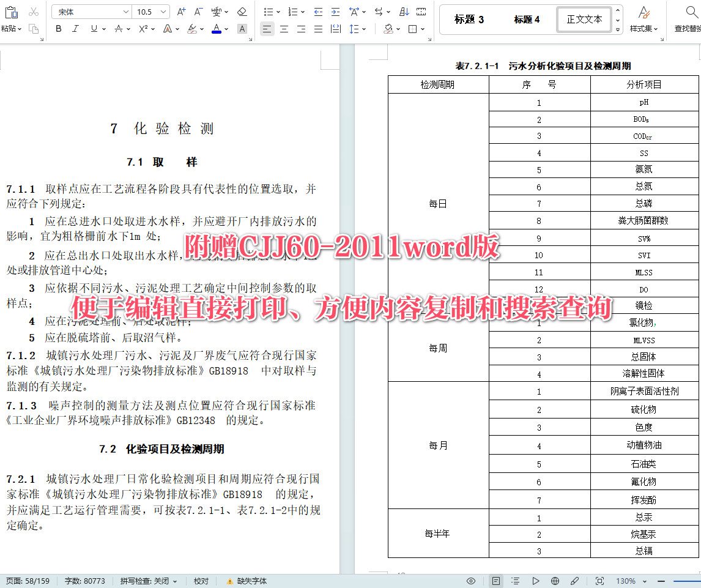
Task: Toggle italic formatting
Action: point(76,29)
